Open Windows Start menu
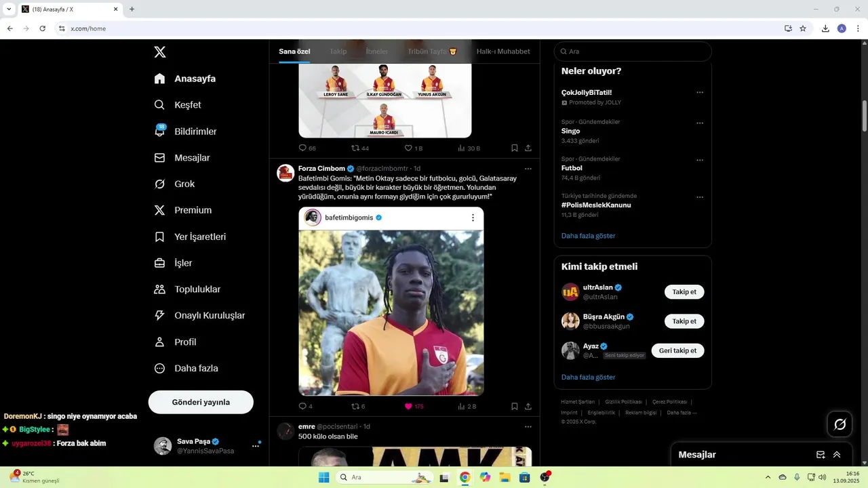This screenshot has height=488, width=868. 324,477
